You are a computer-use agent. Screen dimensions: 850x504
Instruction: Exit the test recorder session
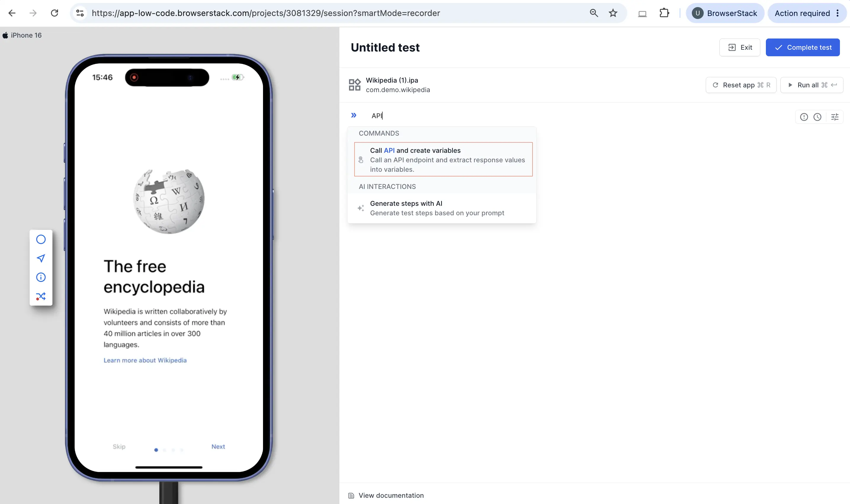(740, 48)
